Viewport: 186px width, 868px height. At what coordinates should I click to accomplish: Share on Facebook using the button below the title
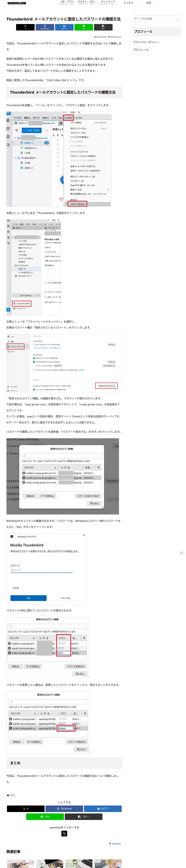tap(45, 27)
